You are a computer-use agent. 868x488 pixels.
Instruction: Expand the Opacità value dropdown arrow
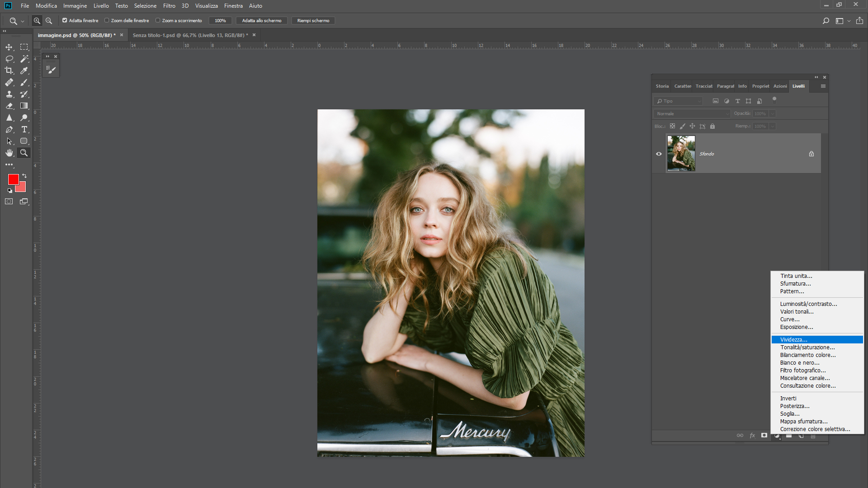click(x=772, y=114)
